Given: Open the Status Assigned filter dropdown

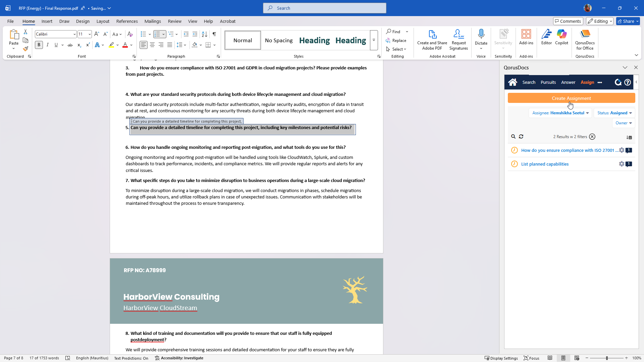Looking at the screenshot, I should tap(614, 113).
